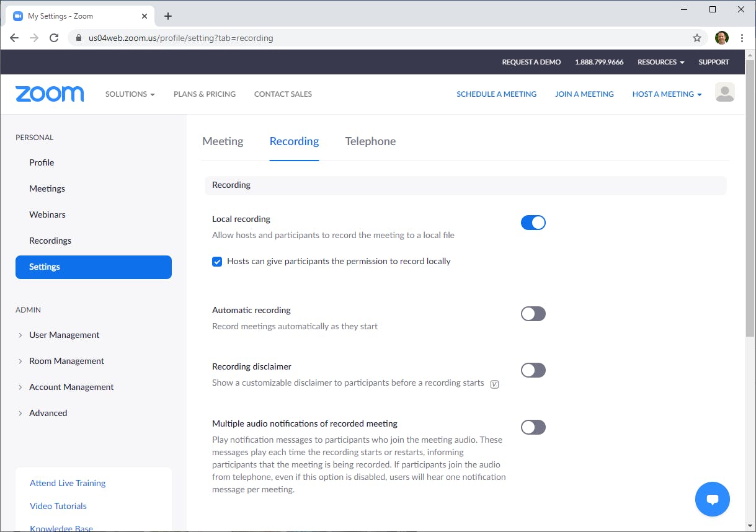
Task: Bookmark this page with the star icon
Action: point(697,38)
